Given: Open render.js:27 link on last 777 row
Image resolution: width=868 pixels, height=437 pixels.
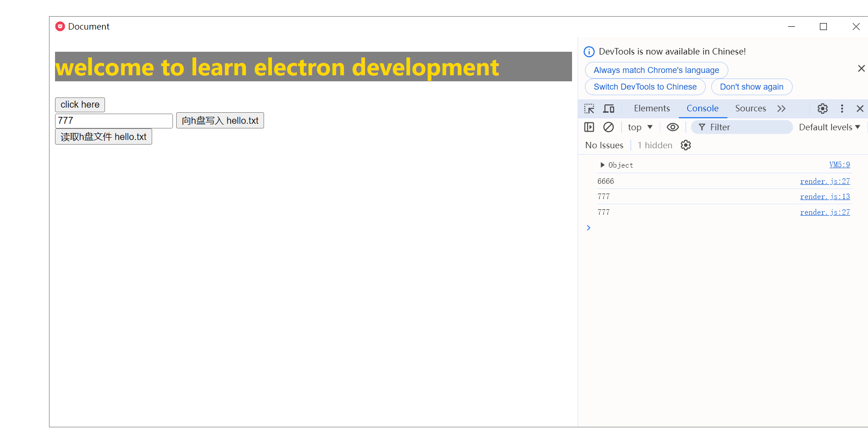Looking at the screenshot, I should tap(825, 212).
